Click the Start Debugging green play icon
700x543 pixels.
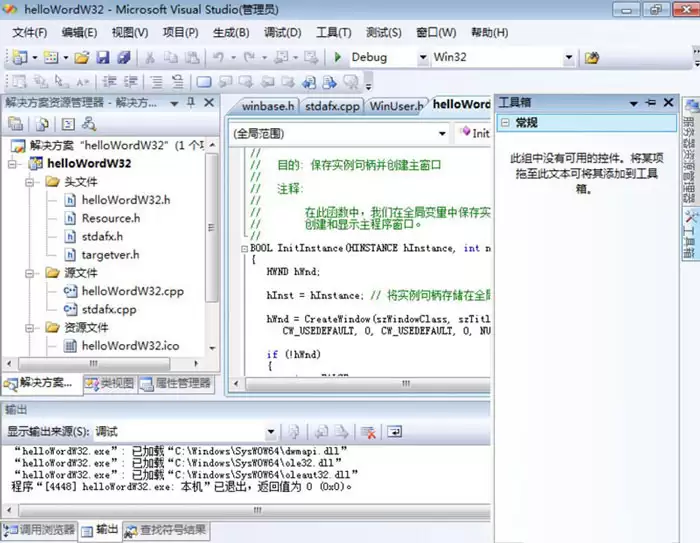[x=339, y=58]
